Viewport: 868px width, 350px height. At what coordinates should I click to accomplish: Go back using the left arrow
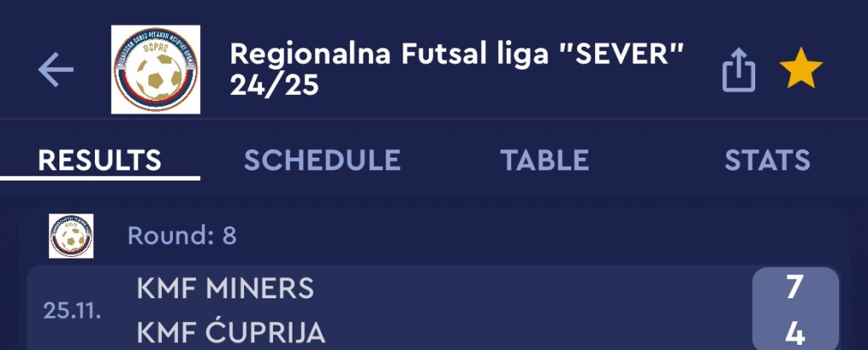click(x=56, y=70)
